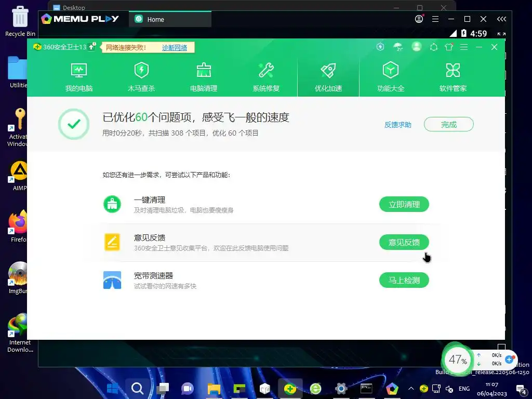Collapse MEmu sidebar with triple chevron

(x=501, y=19)
